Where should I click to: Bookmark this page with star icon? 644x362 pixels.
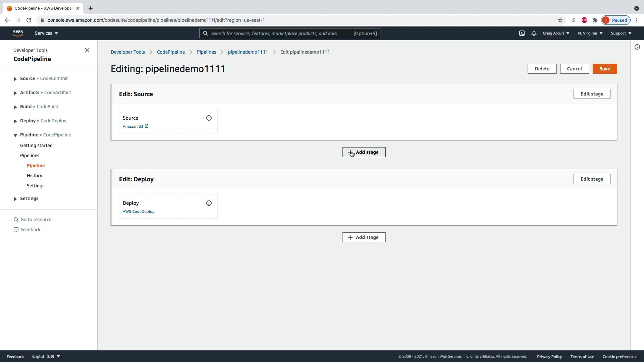click(x=560, y=20)
